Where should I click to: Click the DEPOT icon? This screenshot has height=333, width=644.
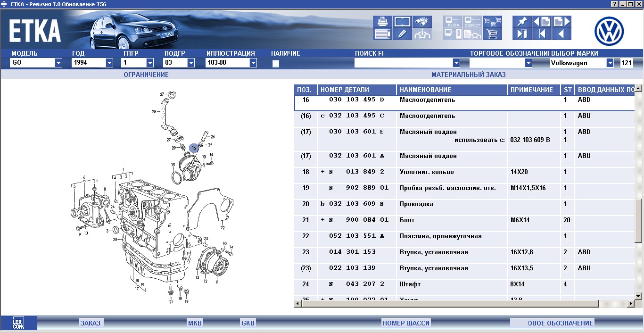[472, 22]
